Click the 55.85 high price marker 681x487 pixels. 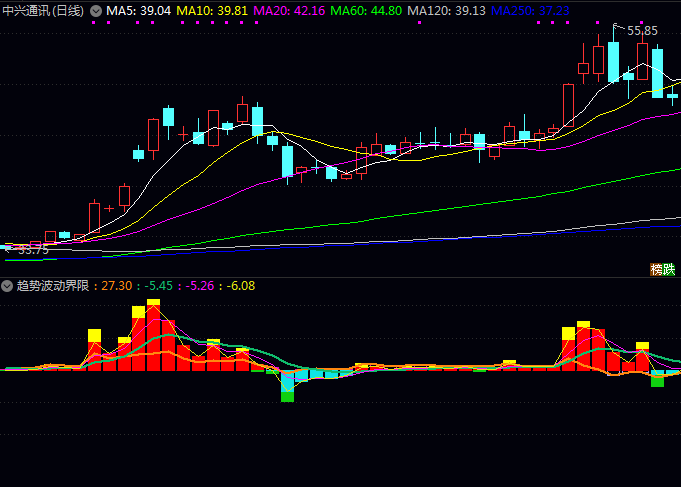[642, 31]
